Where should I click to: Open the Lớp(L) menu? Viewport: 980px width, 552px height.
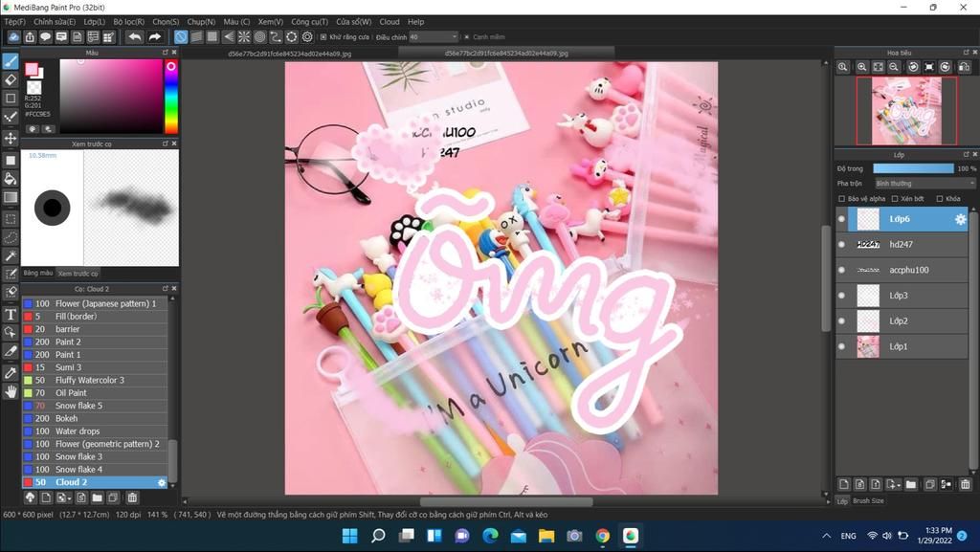(95, 22)
